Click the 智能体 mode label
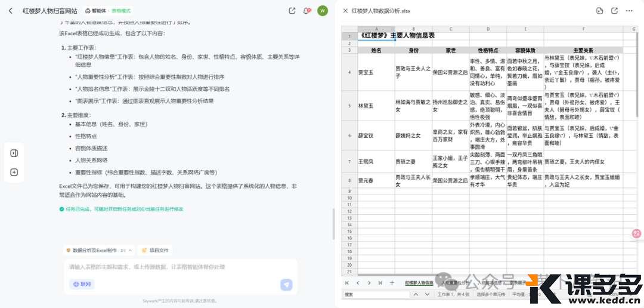 click(x=97, y=11)
